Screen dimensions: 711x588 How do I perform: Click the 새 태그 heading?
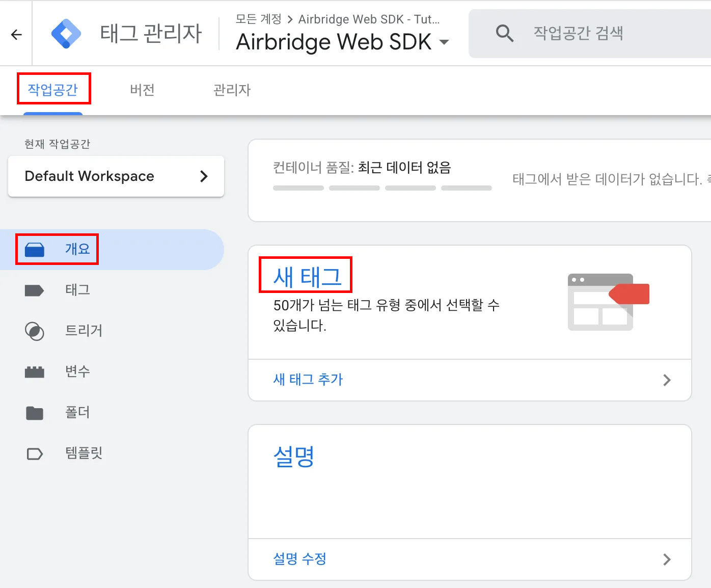[x=307, y=277]
